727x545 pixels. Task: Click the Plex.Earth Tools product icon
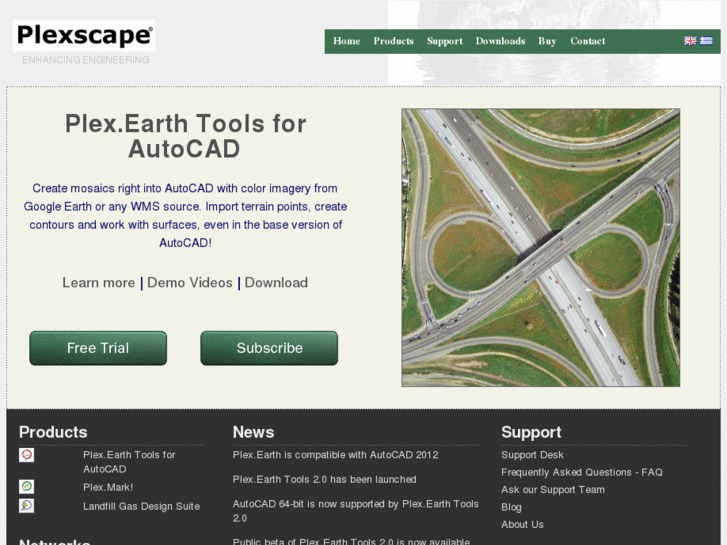pyautogui.click(x=26, y=455)
